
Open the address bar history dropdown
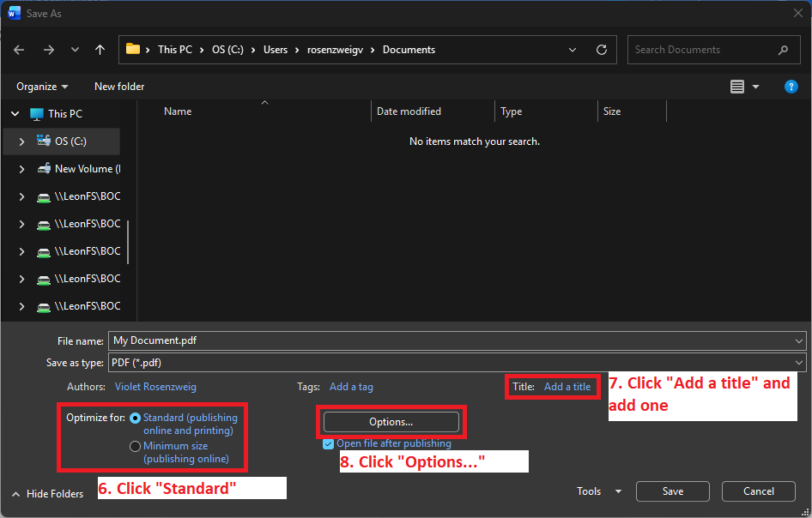pos(573,50)
